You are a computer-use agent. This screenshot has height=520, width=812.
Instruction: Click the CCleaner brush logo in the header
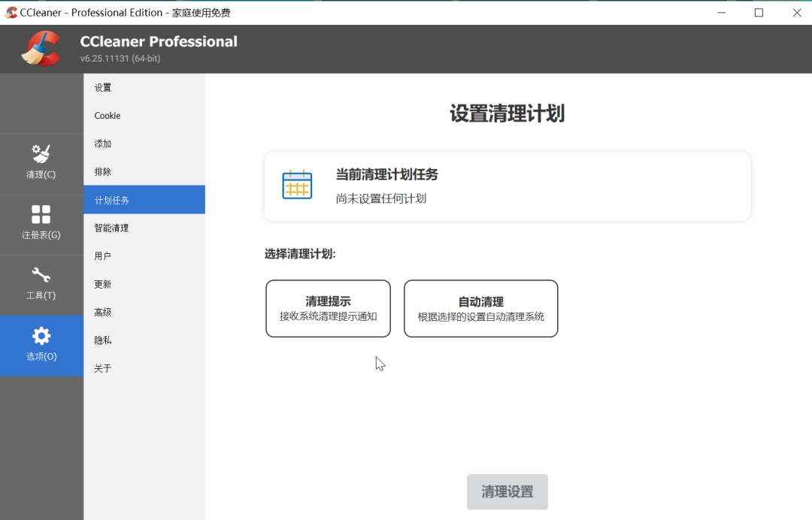(x=41, y=48)
